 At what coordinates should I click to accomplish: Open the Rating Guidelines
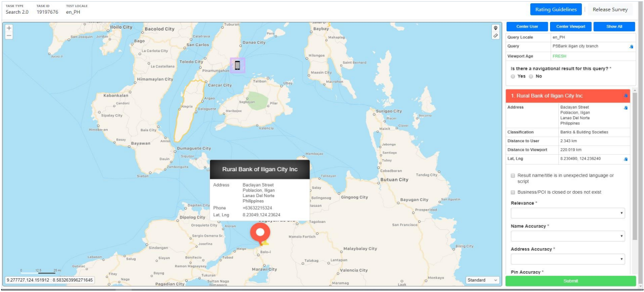(556, 9)
